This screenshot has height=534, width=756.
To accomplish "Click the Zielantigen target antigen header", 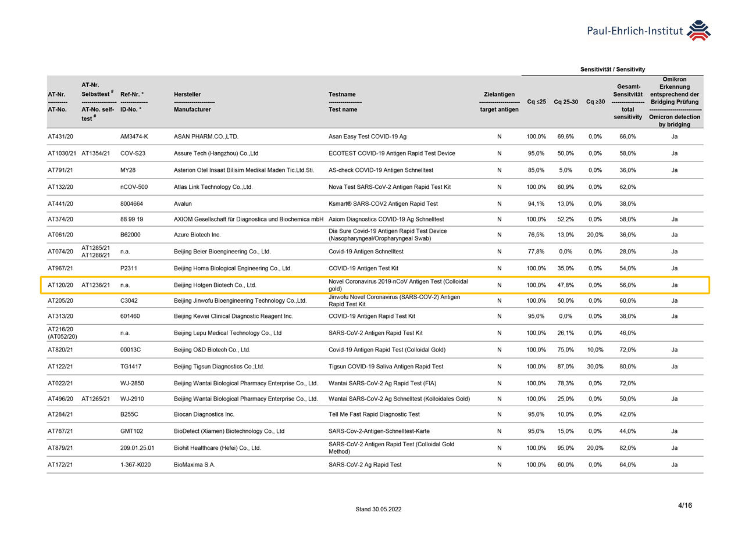I will pyautogui.click(x=499, y=102).
